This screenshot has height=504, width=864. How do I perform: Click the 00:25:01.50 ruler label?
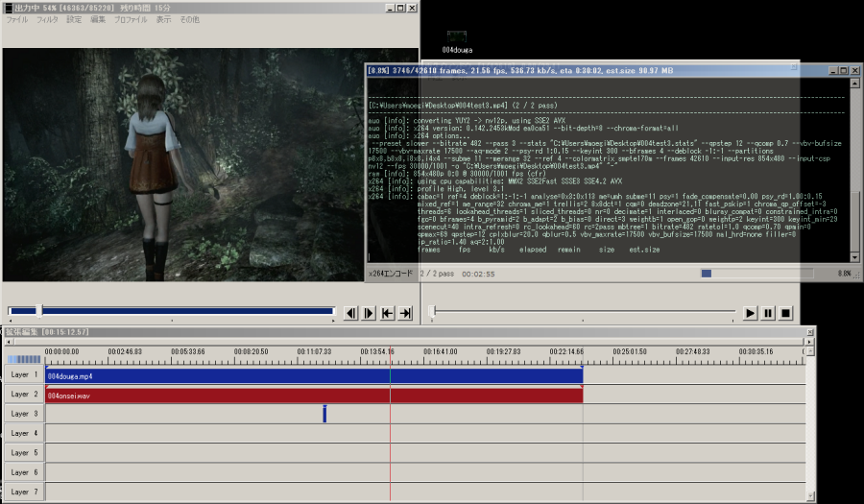point(630,351)
